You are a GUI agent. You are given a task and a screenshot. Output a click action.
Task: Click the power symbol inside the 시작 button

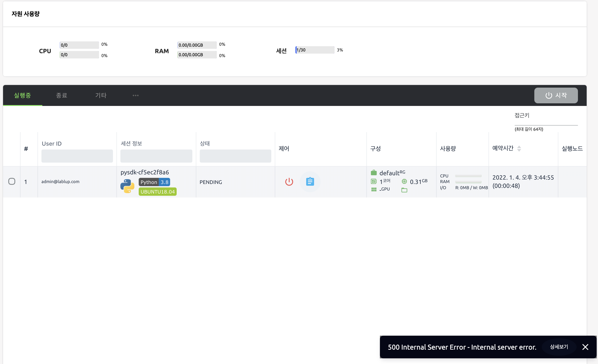pos(549,95)
